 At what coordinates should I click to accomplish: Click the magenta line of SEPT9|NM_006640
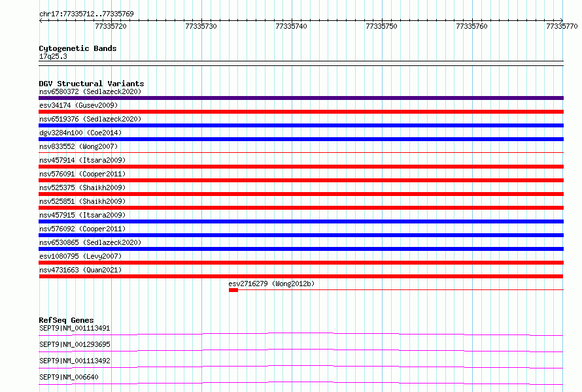click(301, 383)
